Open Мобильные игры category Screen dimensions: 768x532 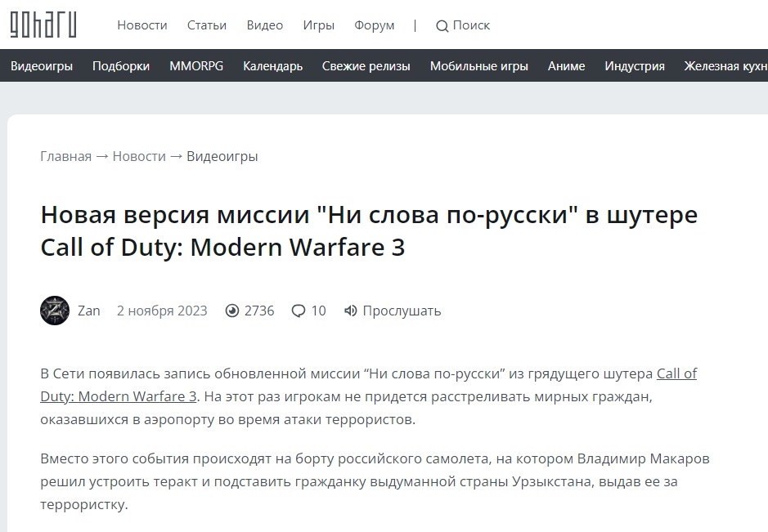coord(479,65)
